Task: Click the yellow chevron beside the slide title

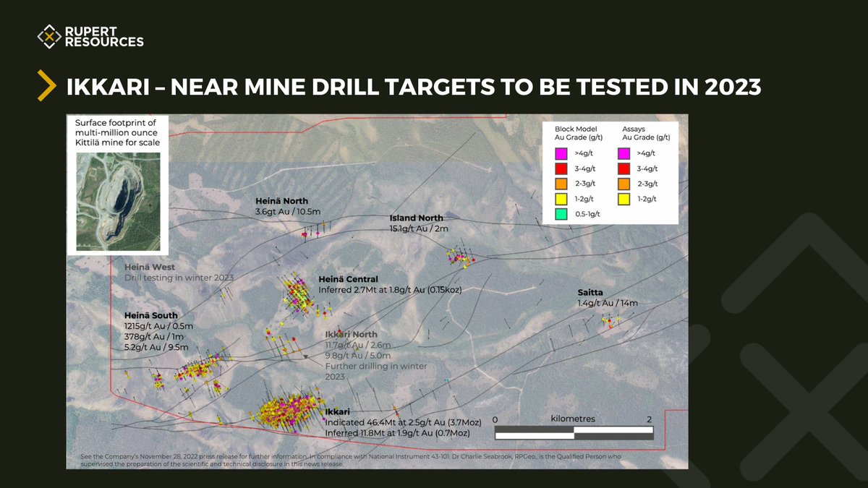Action: pos(47,87)
